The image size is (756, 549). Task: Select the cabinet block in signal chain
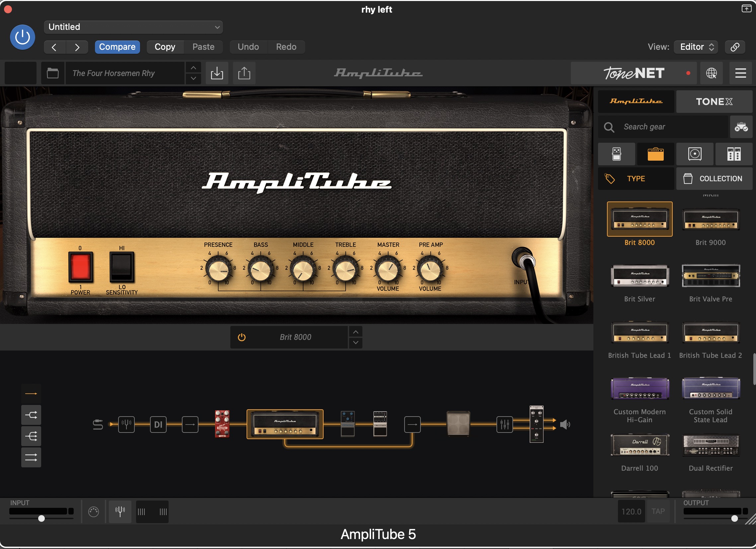click(458, 424)
